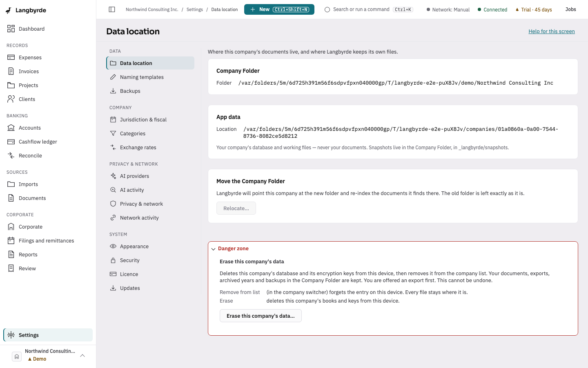Open Network activity settings
The width and height of the screenshot is (588, 368).
coord(150,218)
